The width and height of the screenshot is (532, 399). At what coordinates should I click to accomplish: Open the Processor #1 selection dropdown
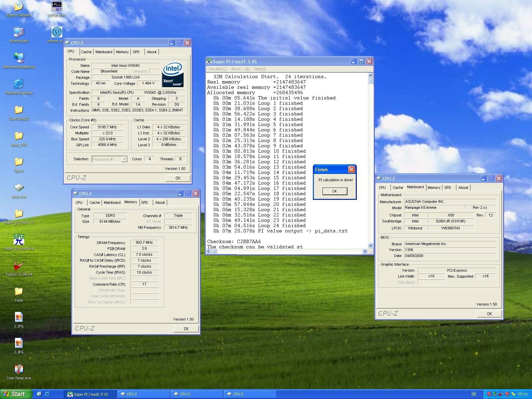(109, 159)
